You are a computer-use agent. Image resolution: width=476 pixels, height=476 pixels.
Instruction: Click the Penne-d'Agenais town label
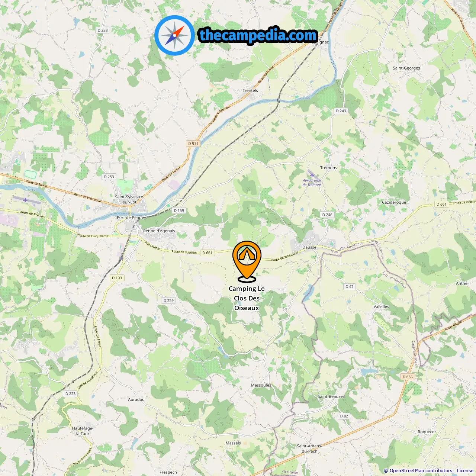159,231
